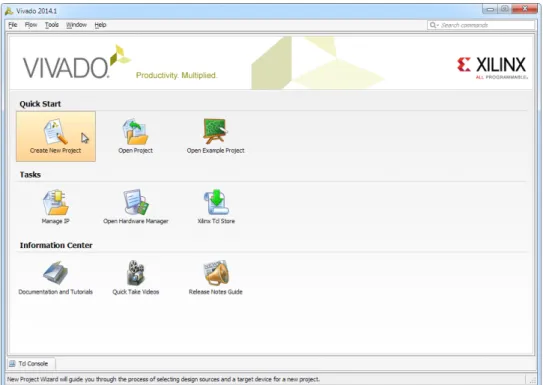Screen dimensions: 543x385
Task: Open the Example Project chalkboard icon
Action: click(215, 131)
